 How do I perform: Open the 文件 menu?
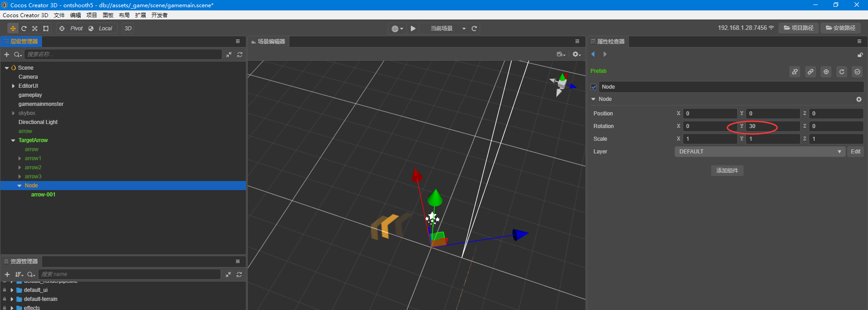point(59,15)
